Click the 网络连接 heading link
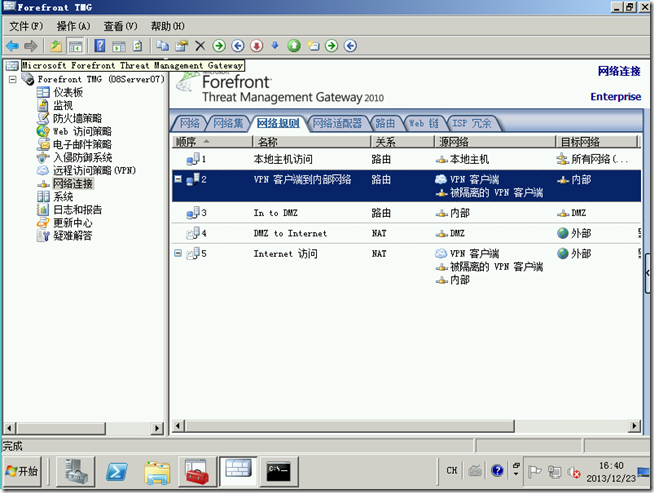Viewport: 654px width, 493px height. click(x=619, y=71)
